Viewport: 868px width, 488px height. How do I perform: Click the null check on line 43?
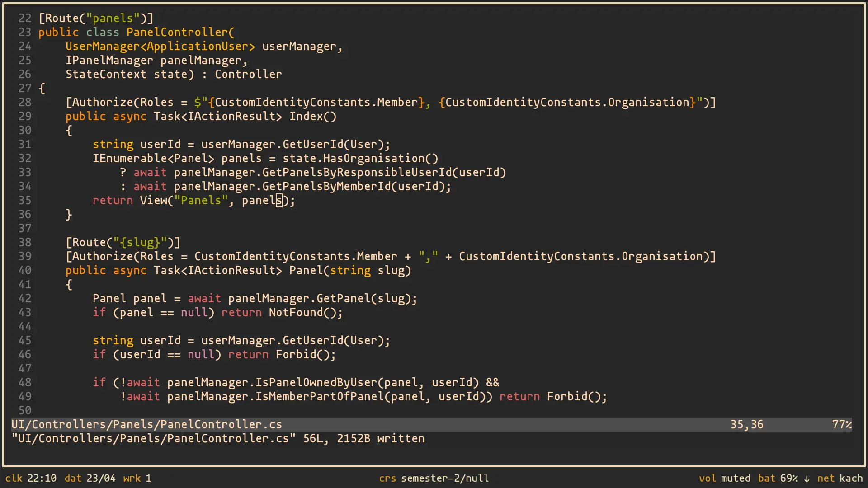click(x=195, y=312)
